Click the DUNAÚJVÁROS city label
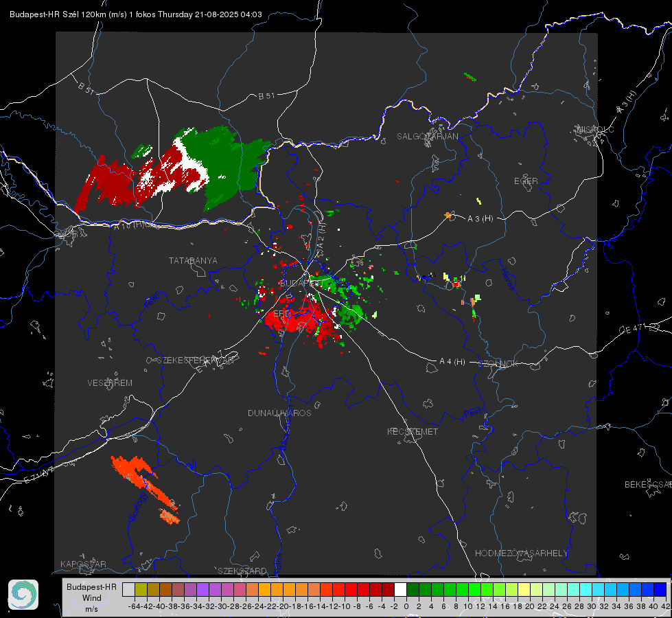 [x=279, y=413]
